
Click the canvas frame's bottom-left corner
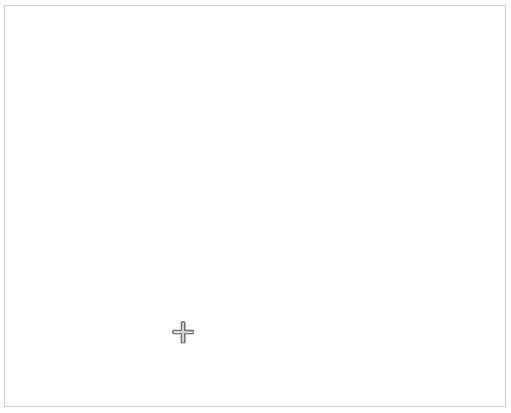click(x=5, y=406)
